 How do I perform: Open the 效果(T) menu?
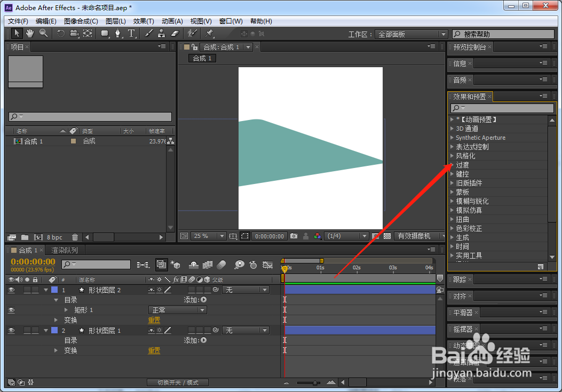tap(144, 21)
